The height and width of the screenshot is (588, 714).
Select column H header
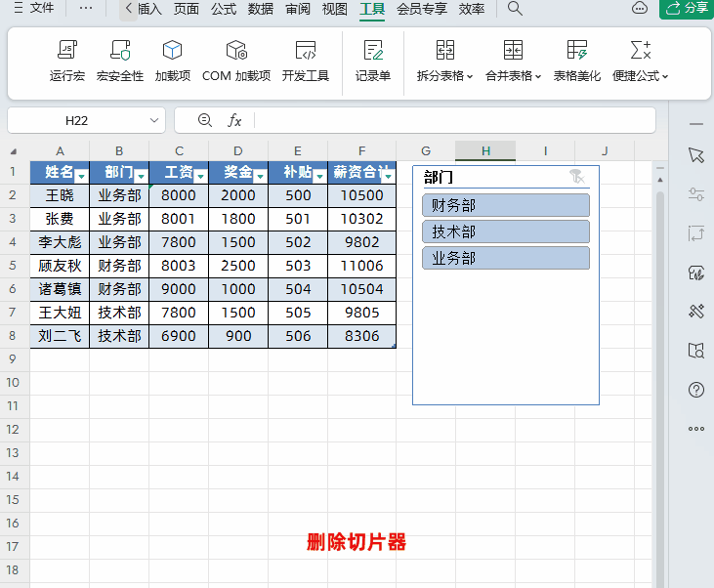485,151
